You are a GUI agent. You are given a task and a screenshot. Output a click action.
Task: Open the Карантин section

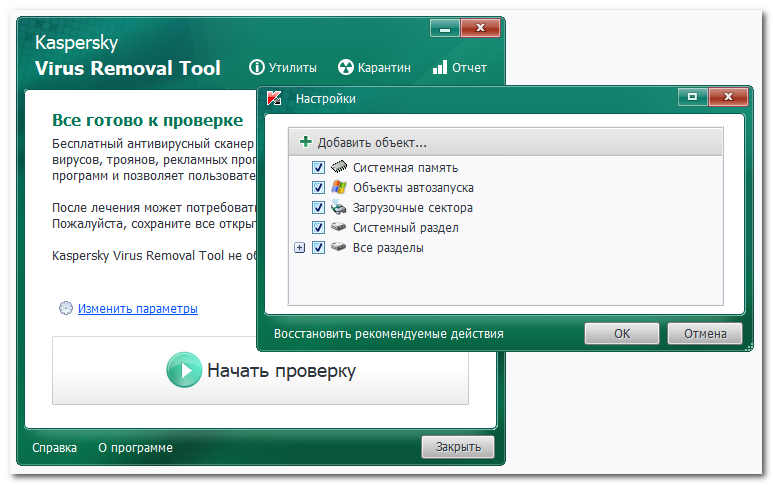(374, 67)
